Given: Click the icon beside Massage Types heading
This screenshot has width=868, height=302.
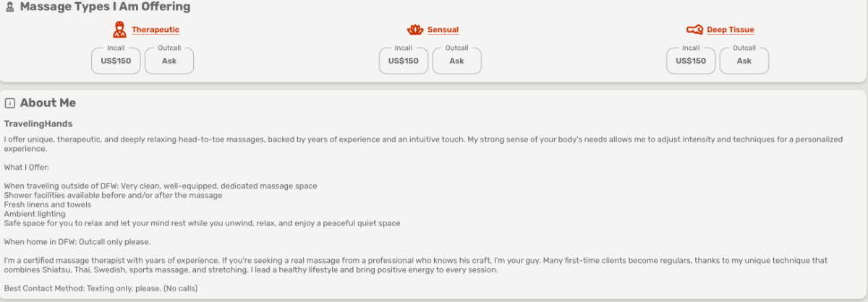Looking at the screenshot, I should pyautogui.click(x=9, y=7).
